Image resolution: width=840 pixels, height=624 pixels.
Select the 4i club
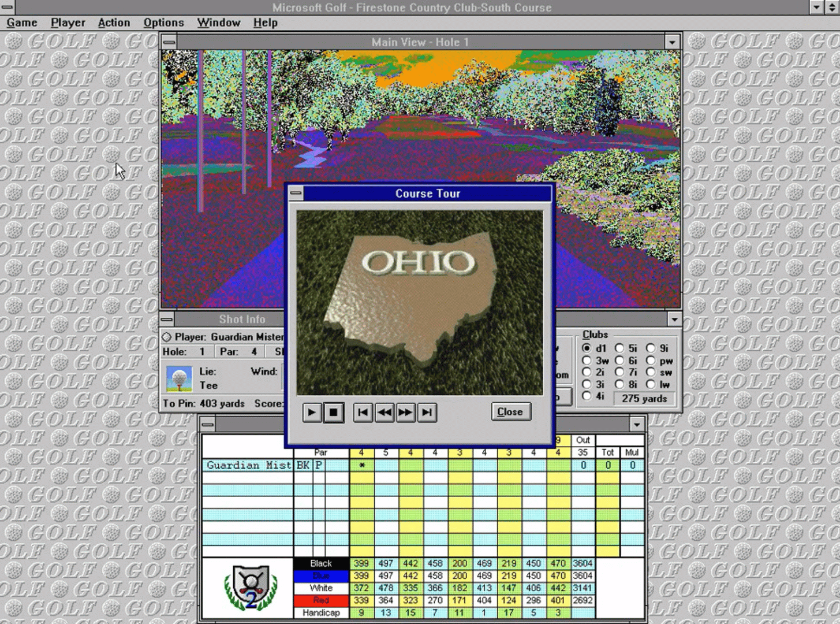[587, 396]
